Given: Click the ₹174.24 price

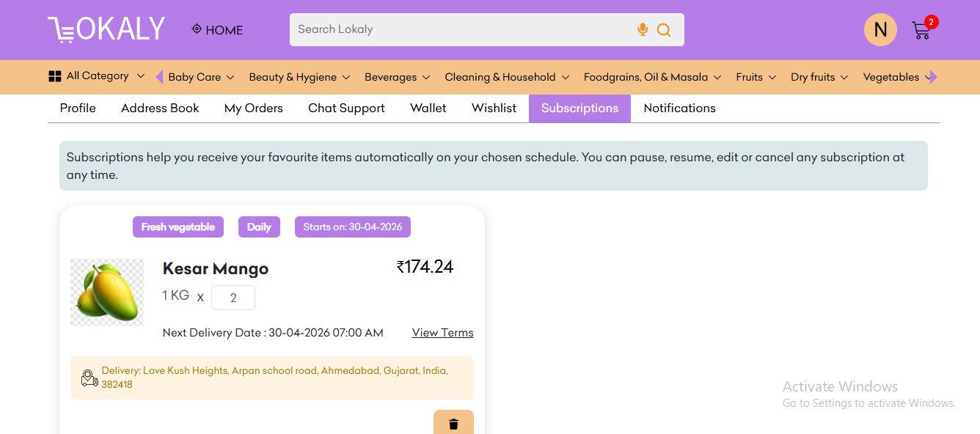Looking at the screenshot, I should pos(425,267).
